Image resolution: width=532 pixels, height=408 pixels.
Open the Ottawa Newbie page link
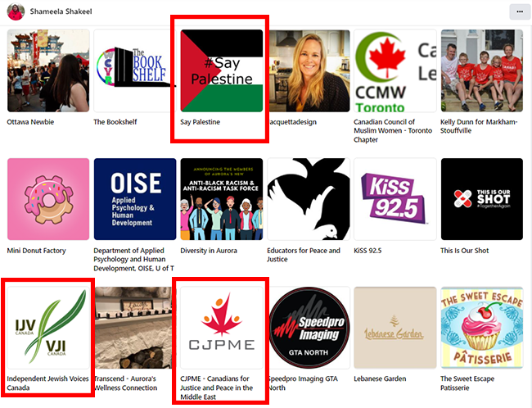click(30, 122)
